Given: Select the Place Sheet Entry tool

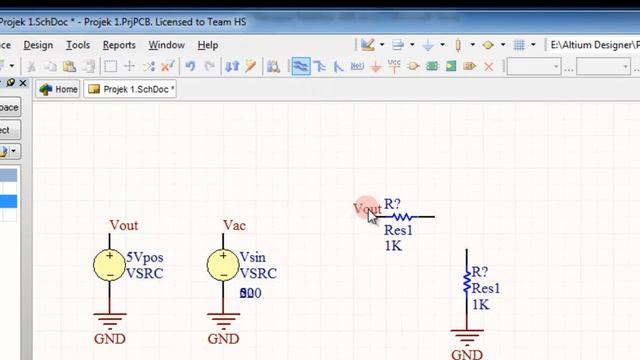Looking at the screenshot, I should [451, 67].
